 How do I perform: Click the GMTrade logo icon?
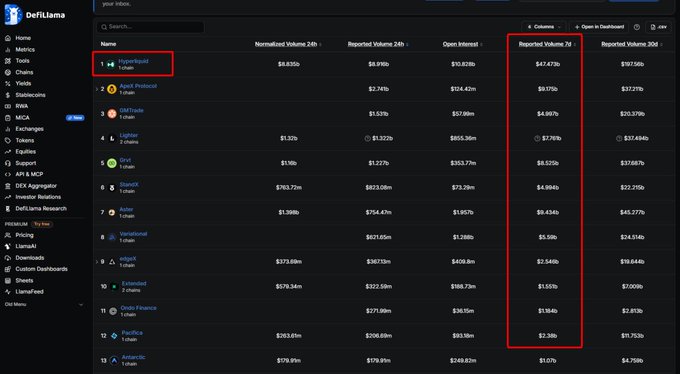pyautogui.click(x=112, y=114)
